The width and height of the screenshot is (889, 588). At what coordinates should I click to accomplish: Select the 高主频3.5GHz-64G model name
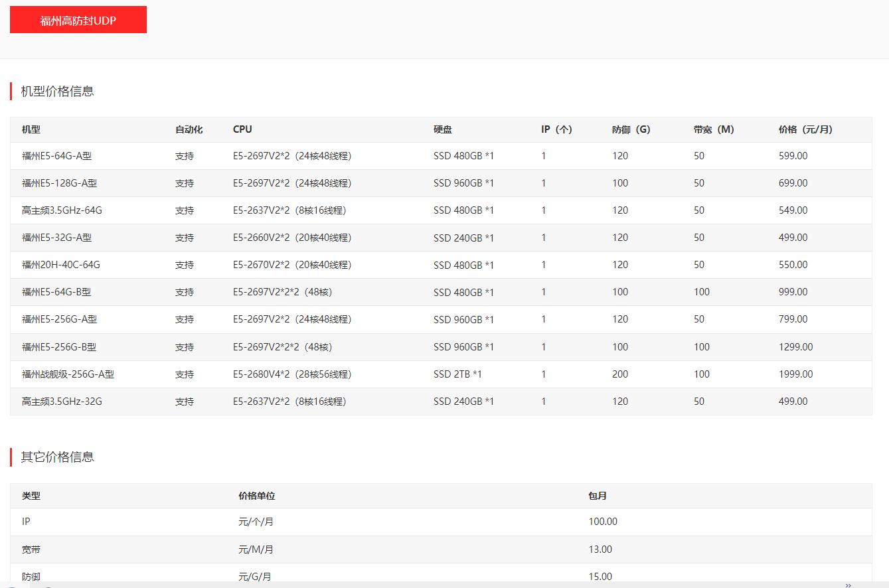click(62, 210)
